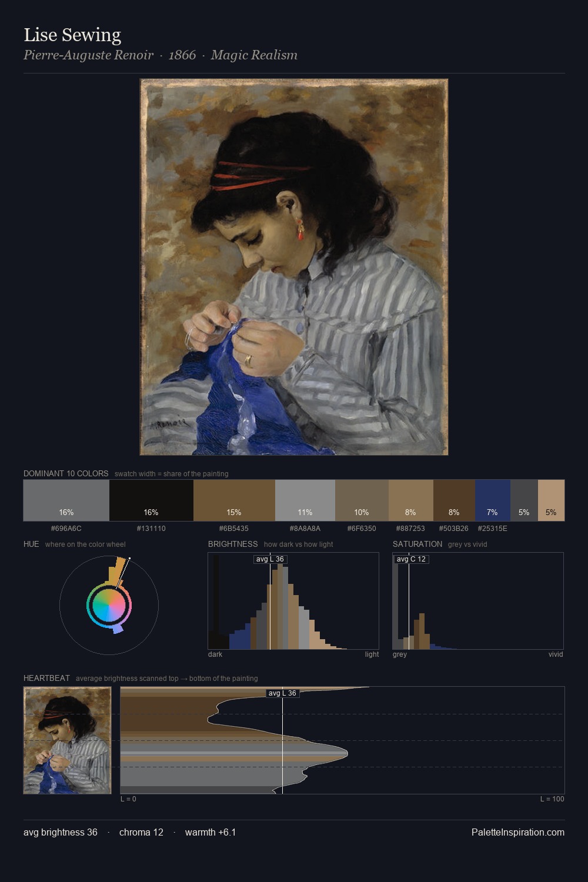Click the 'how dark vs how light' caption
Viewport: 588px width, 882px height.
click(x=299, y=544)
